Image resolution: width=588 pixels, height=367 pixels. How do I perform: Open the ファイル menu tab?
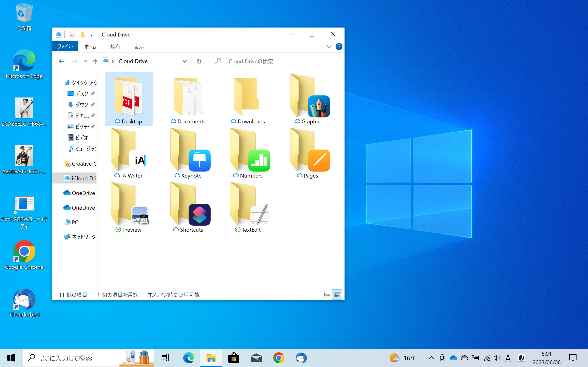coord(65,47)
